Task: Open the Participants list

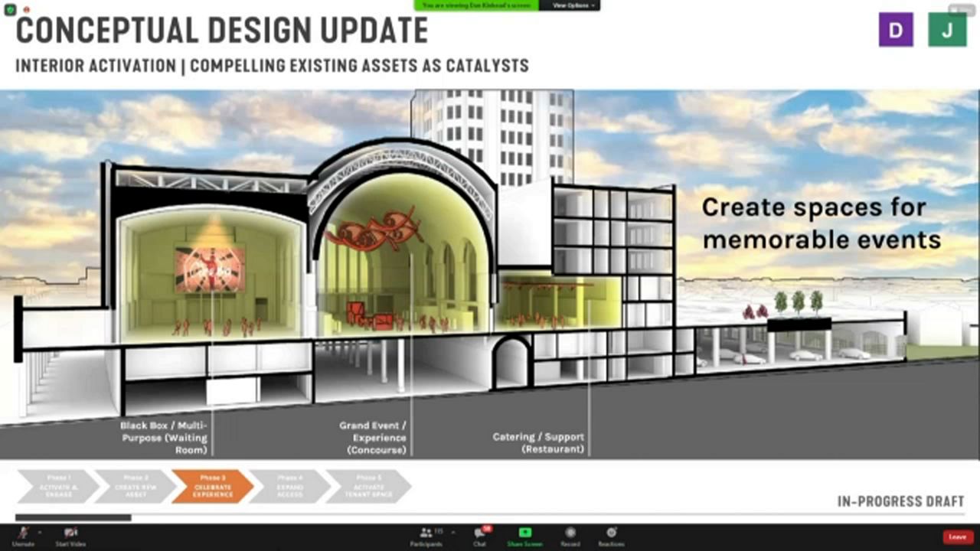Action: point(426,533)
